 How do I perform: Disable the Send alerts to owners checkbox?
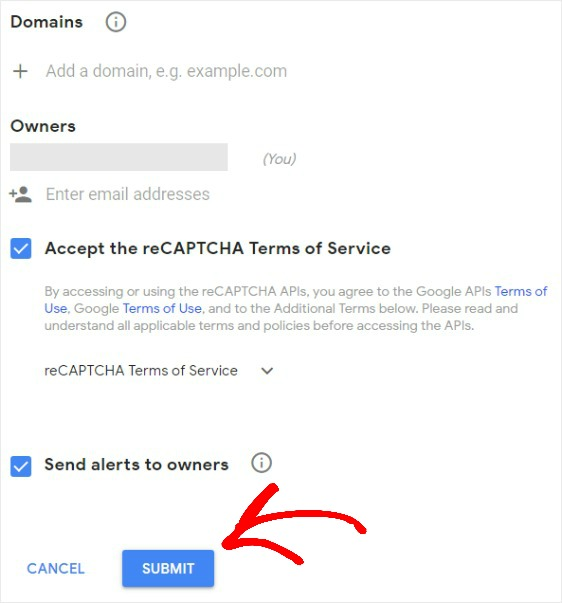click(x=21, y=466)
